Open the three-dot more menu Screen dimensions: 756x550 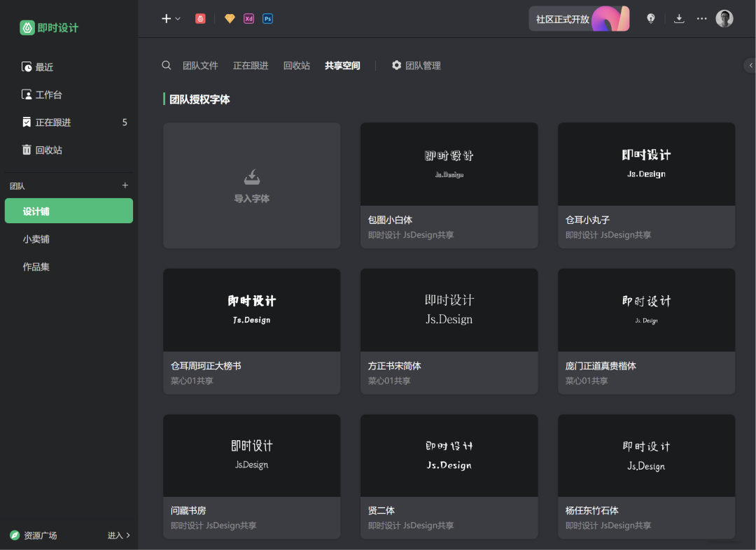pos(701,19)
